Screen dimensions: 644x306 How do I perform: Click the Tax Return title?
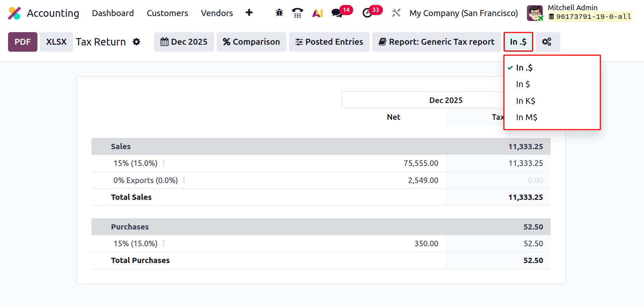click(x=101, y=42)
